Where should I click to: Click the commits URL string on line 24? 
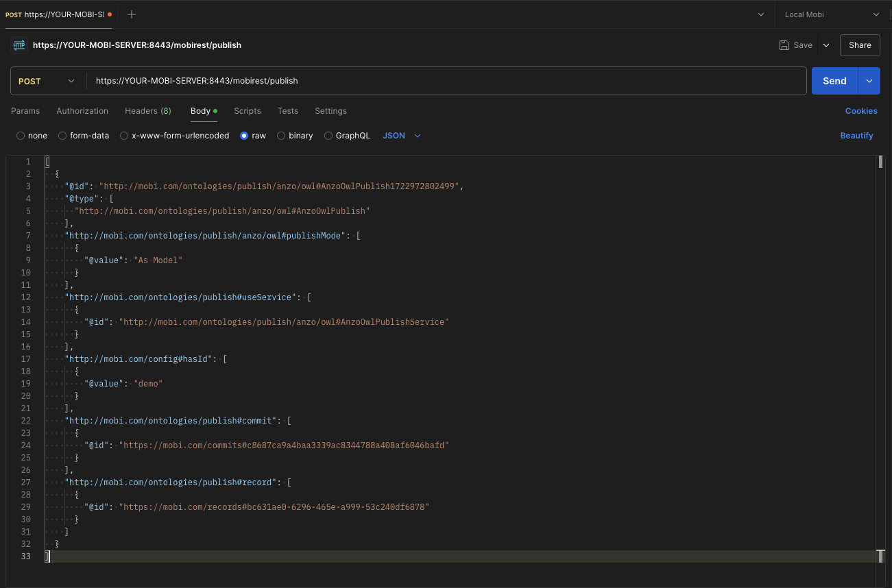(284, 445)
